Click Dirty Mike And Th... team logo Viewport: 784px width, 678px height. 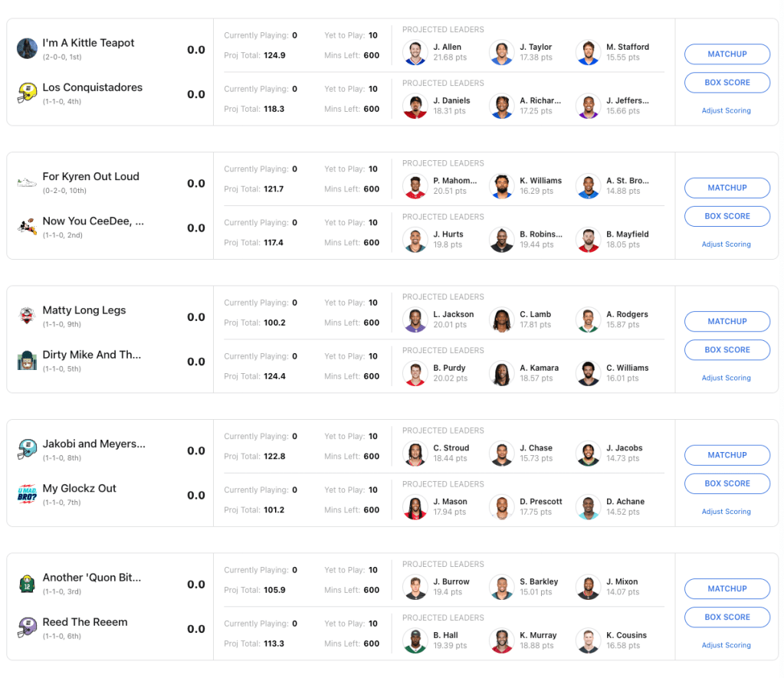[27, 360]
